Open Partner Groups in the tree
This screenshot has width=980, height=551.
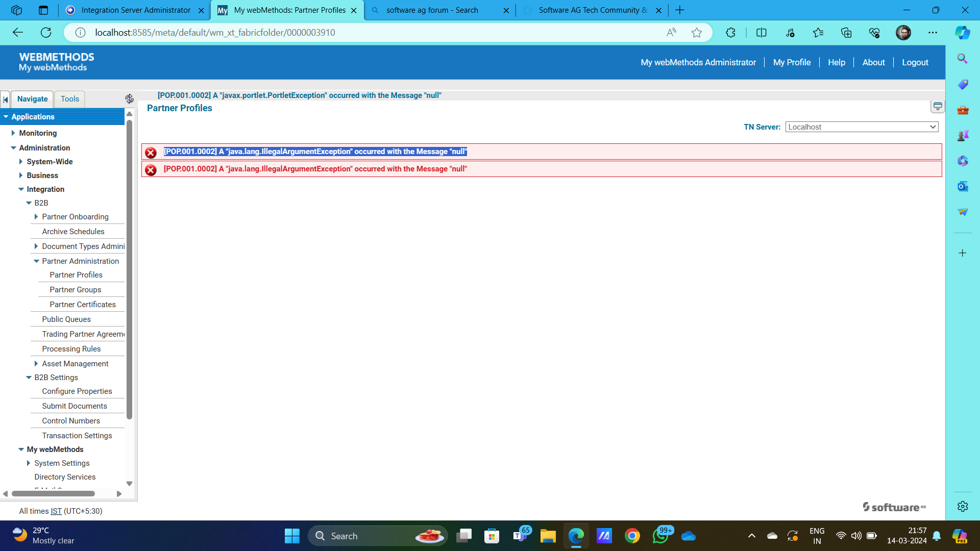point(76,290)
